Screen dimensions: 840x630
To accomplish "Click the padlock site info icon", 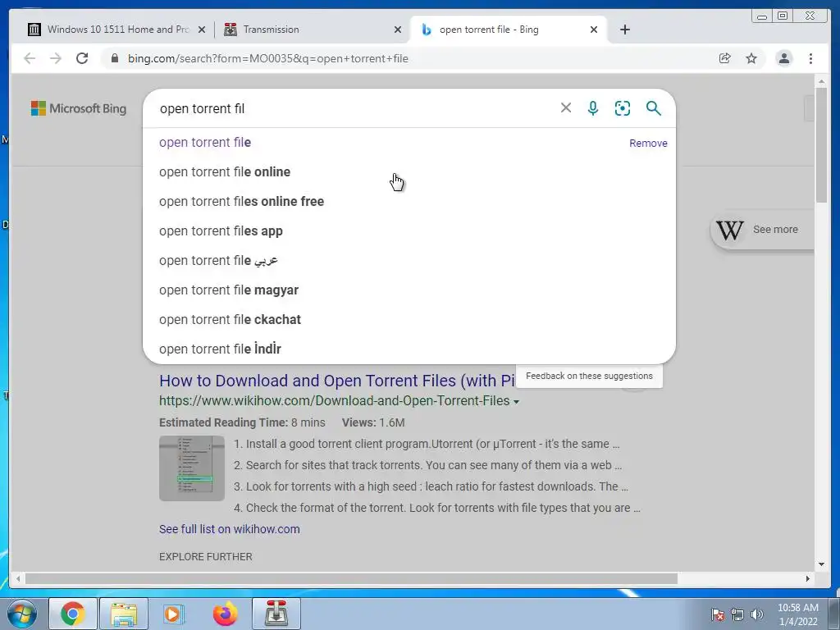I will click(115, 58).
